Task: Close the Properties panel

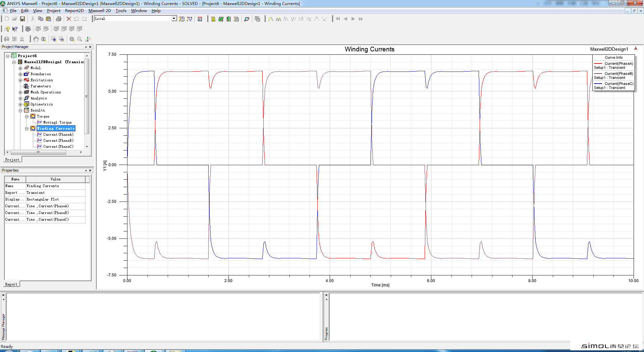Action: pos(90,171)
